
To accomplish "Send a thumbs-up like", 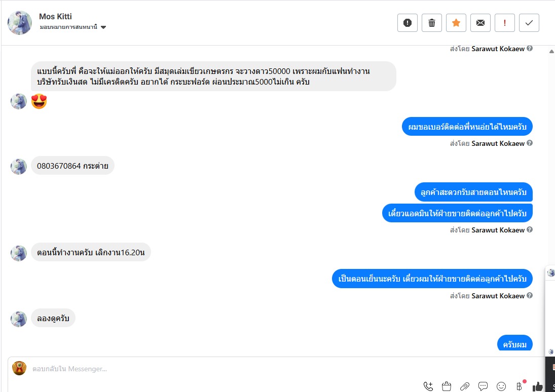I will (538, 386).
